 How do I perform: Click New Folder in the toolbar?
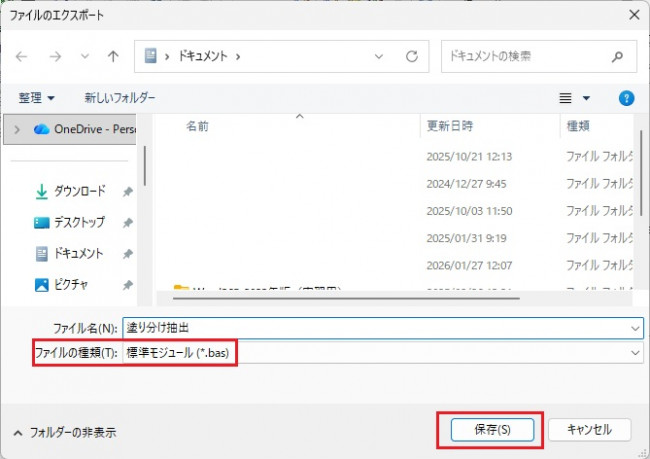point(120,98)
